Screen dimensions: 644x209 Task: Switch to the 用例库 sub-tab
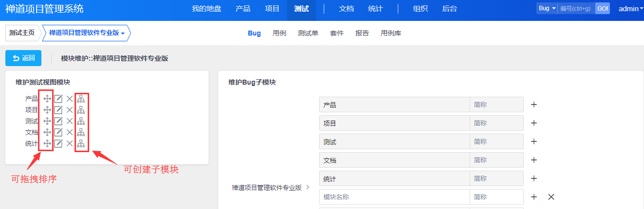pos(391,33)
